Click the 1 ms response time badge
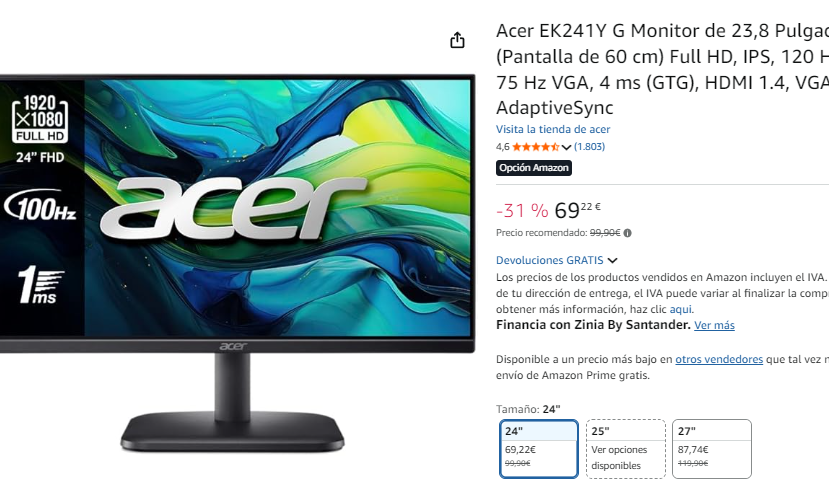829x481 pixels. click(41, 285)
